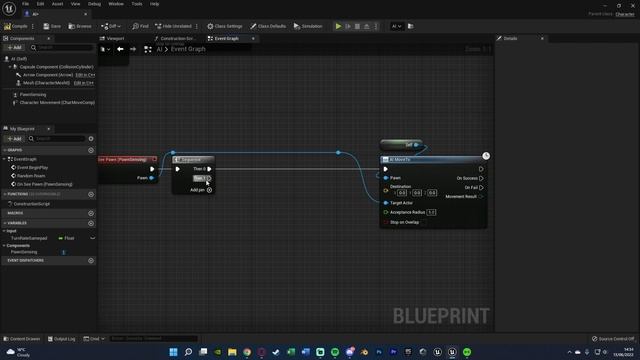640x360 pixels.
Task: Click Edit in C++ link for Mesh
Action: (x=84, y=83)
